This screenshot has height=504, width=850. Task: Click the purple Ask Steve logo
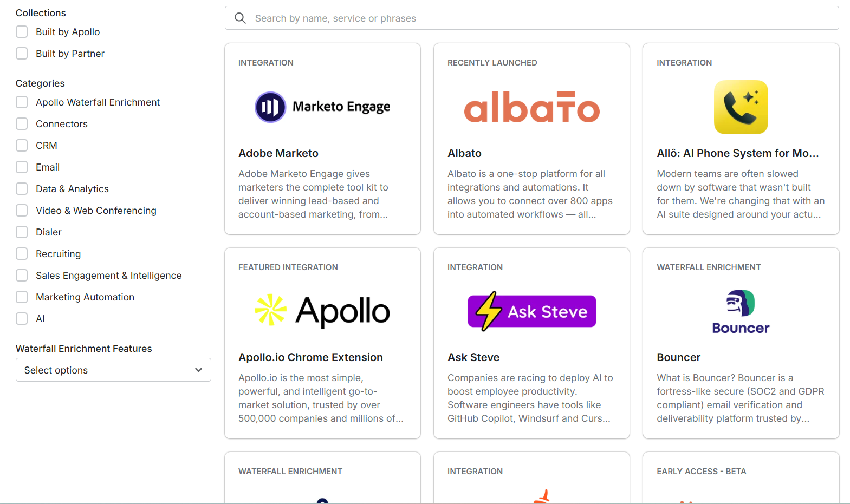click(531, 311)
